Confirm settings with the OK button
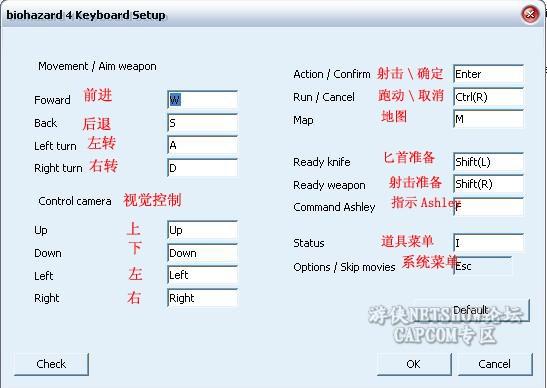547x388 pixels. click(414, 364)
